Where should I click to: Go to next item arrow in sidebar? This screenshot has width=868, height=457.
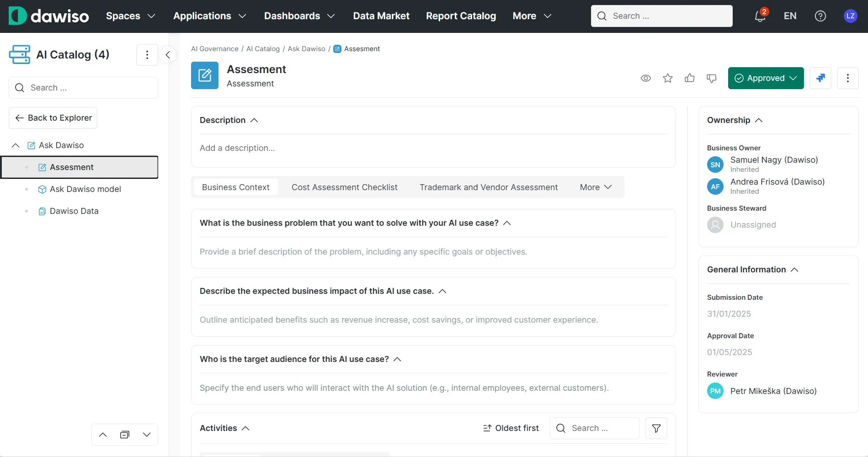click(x=147, y=435)
